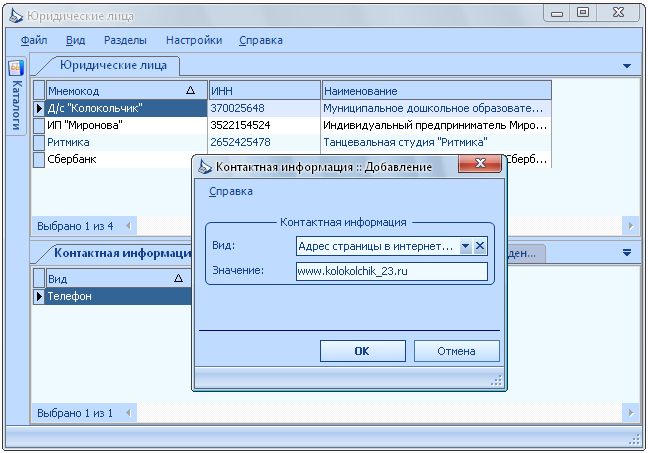Click the ИНН cell 3522154524
The image size is (648, 453).
264,125
